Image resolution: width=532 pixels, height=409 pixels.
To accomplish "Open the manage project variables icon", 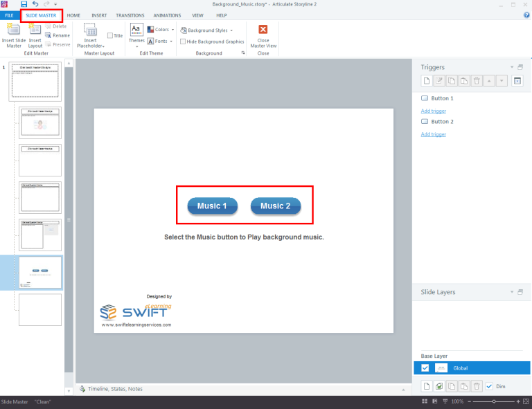I will [516, 81].
